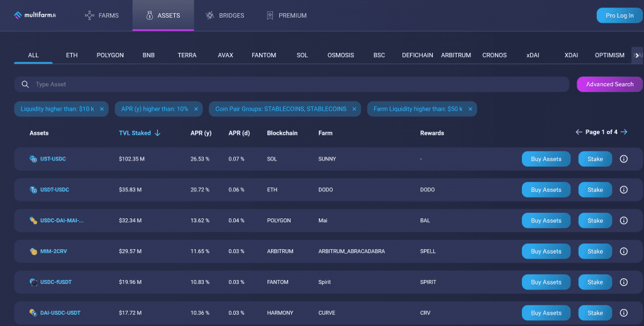Sort by APR (d) column header
The image size is (644, 326).
(x=239, y=133)
